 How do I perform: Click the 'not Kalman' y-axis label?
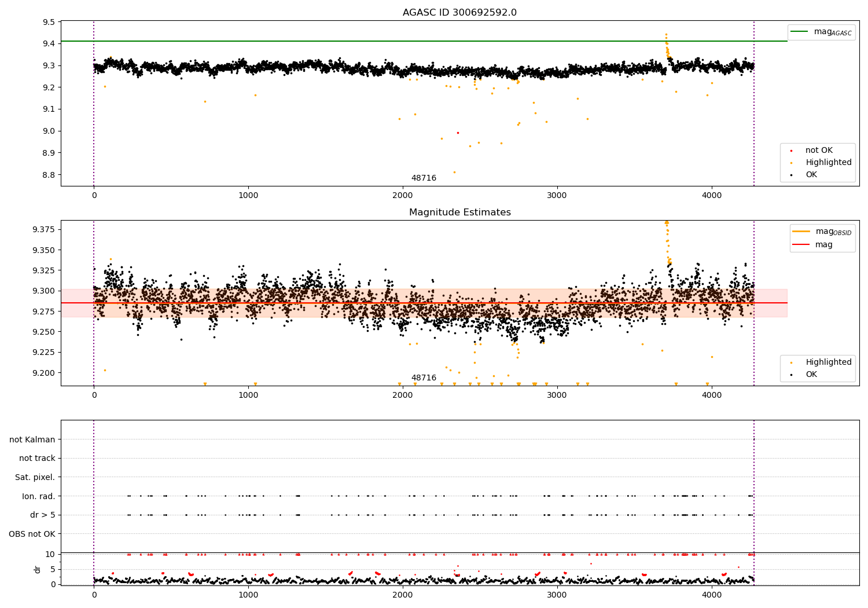(32, 439)
